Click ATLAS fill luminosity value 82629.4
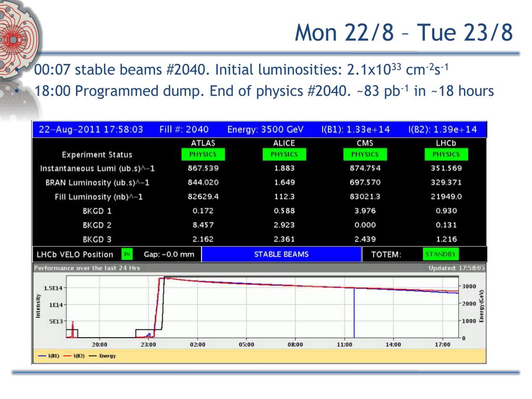 tap(203, 197)
